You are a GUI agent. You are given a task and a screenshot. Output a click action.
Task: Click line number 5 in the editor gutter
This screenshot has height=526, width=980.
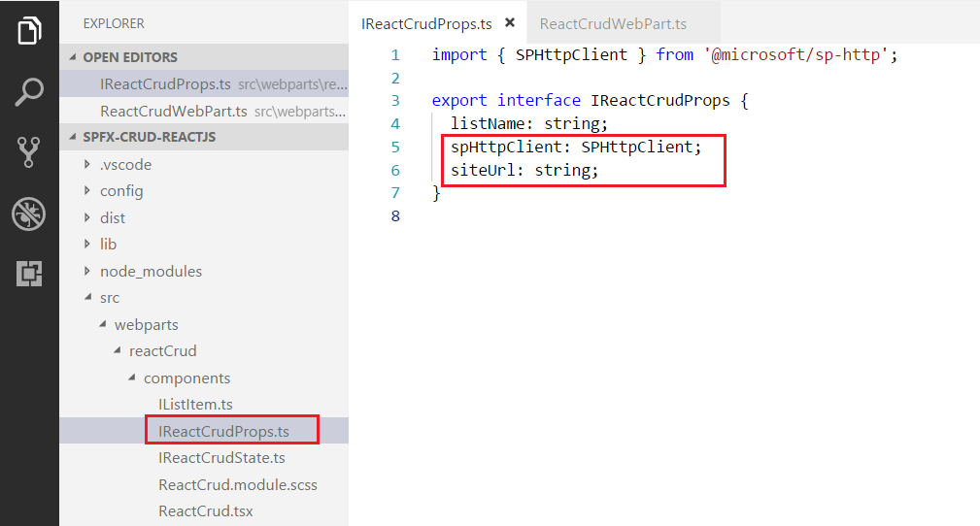coord(395,147)
